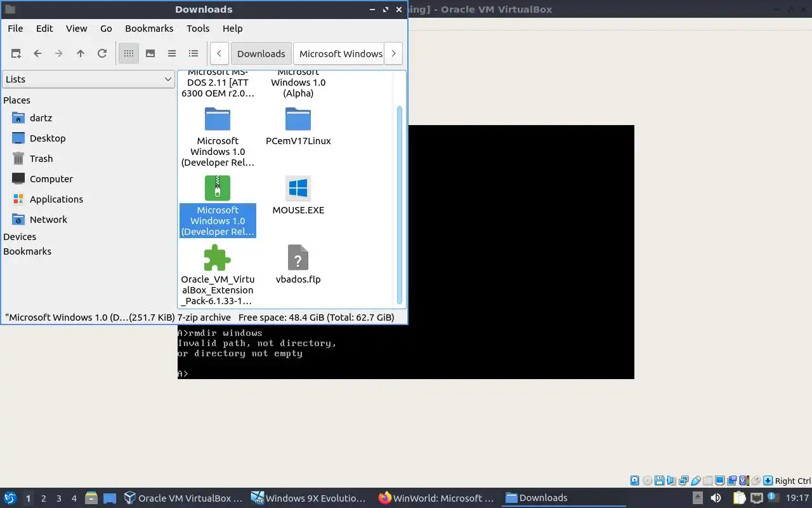Open the Edit menu
This screenshot has height=508, width=812.
44,28
